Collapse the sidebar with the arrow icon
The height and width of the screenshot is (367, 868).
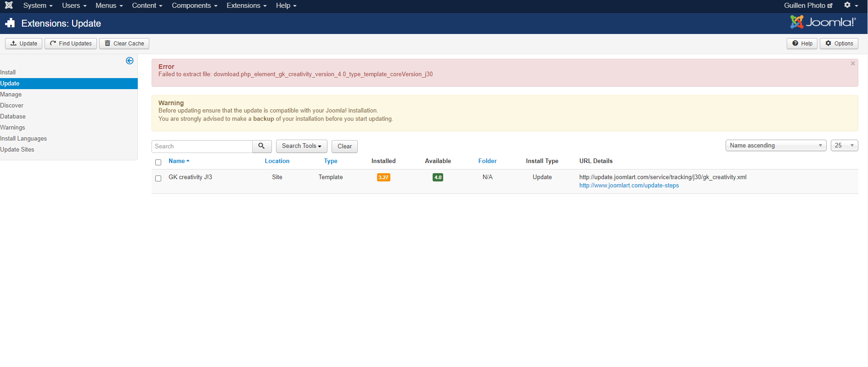point(130,61)
